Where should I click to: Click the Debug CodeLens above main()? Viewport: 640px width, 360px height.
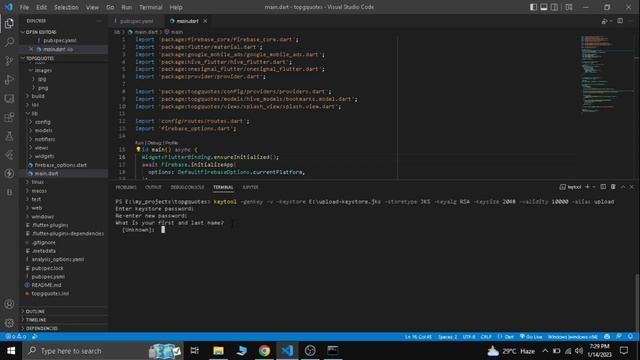click(154, 143)
